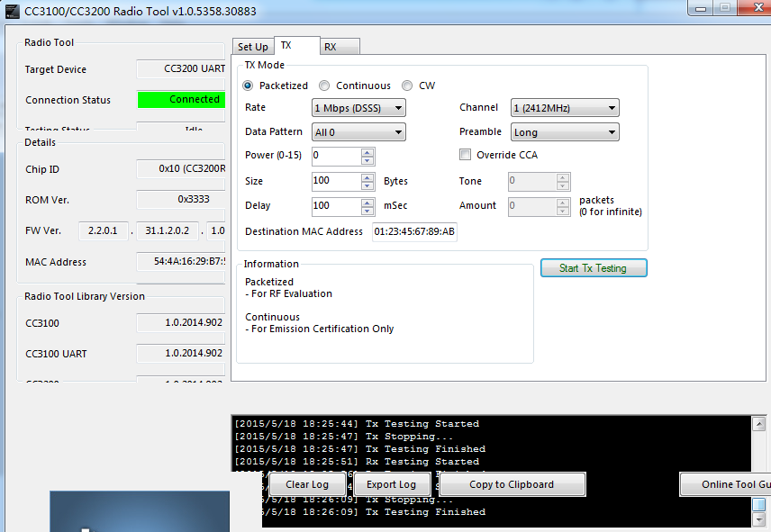This screenshot has width=771, height=532.
Task: Click the Delay mSec input field
Action: (337, 206)
